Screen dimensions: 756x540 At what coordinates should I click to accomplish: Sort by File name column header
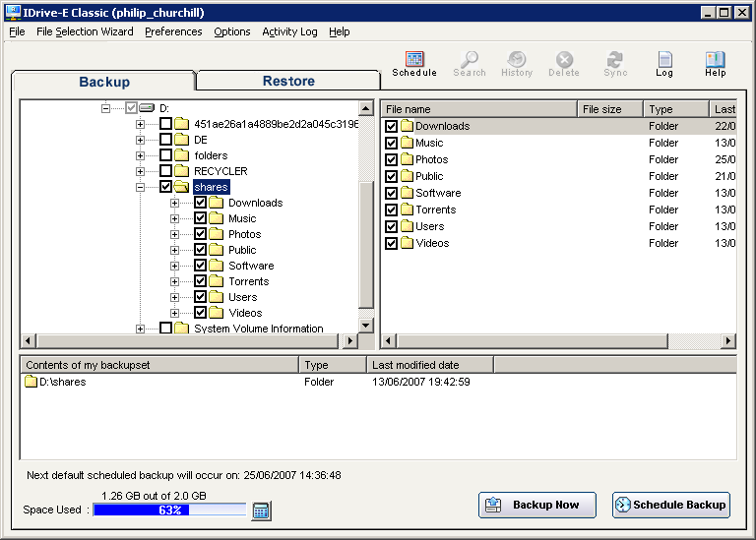[479, 109]
